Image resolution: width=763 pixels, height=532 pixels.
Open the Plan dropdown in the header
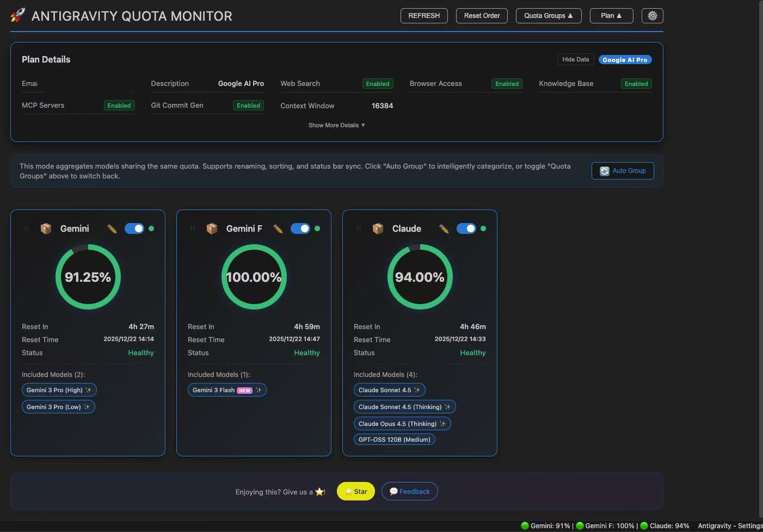[611, 15]
